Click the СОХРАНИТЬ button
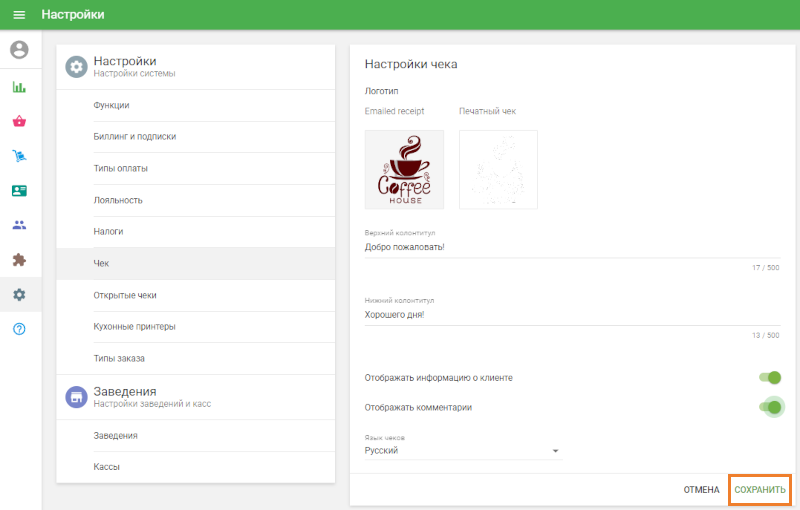Viewport: 800px width, 510px height. (x=760, y=490)
